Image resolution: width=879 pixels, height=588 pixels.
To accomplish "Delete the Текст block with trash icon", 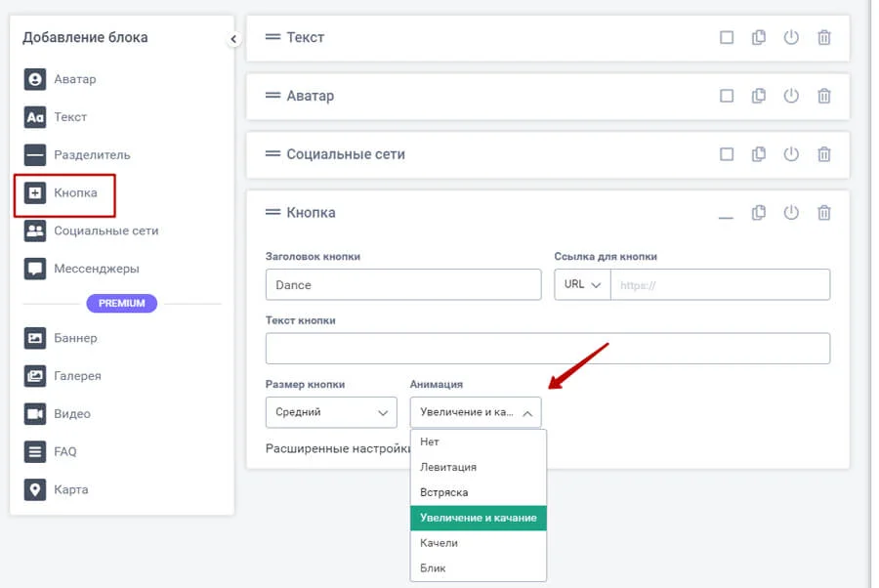I will [x=824, y=38].
